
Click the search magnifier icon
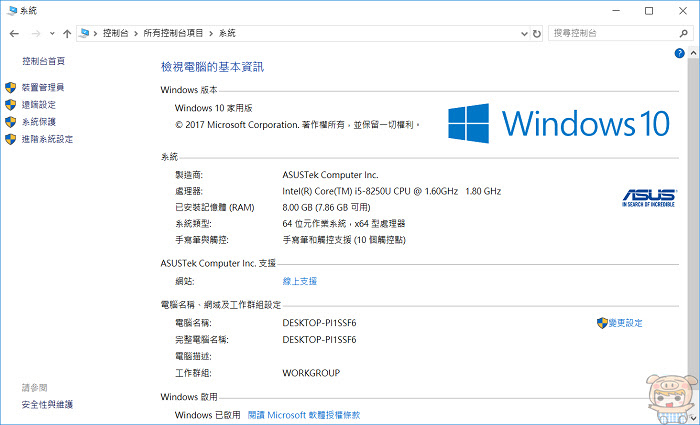[683, 33]
